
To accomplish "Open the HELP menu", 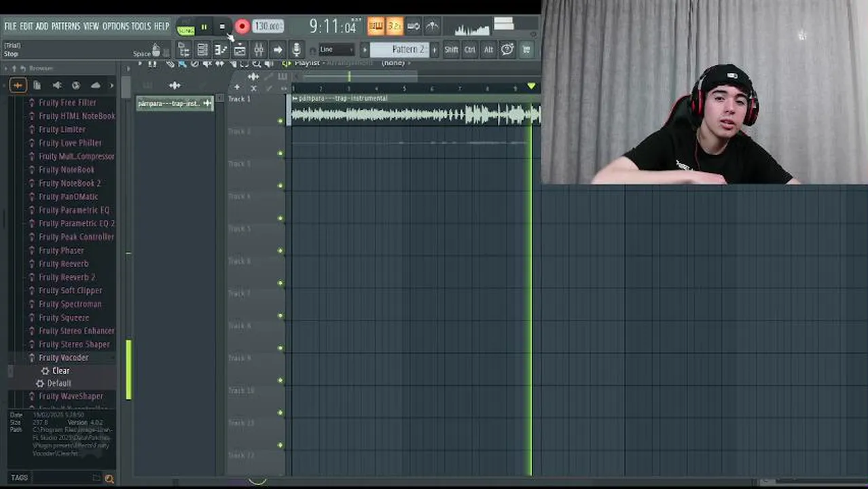I will tap(161, 26).
